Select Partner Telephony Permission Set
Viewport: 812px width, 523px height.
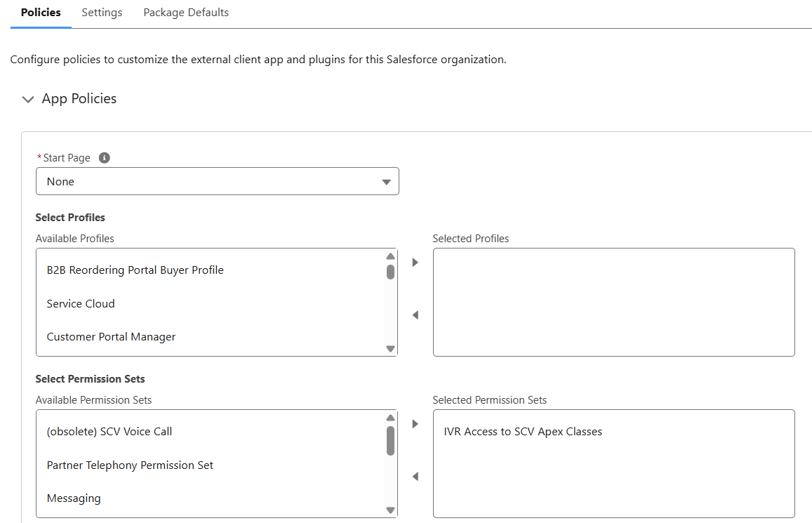(x=130, y=465)
